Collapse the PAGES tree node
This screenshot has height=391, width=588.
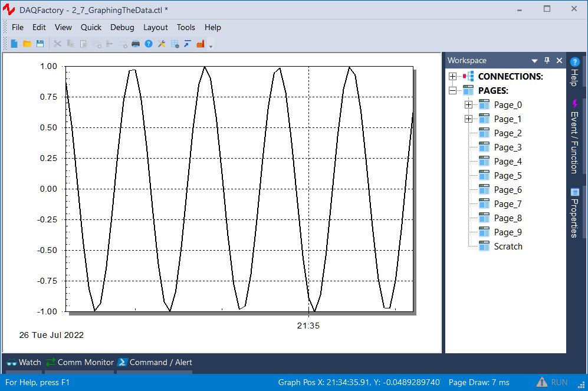coord(452,91)
